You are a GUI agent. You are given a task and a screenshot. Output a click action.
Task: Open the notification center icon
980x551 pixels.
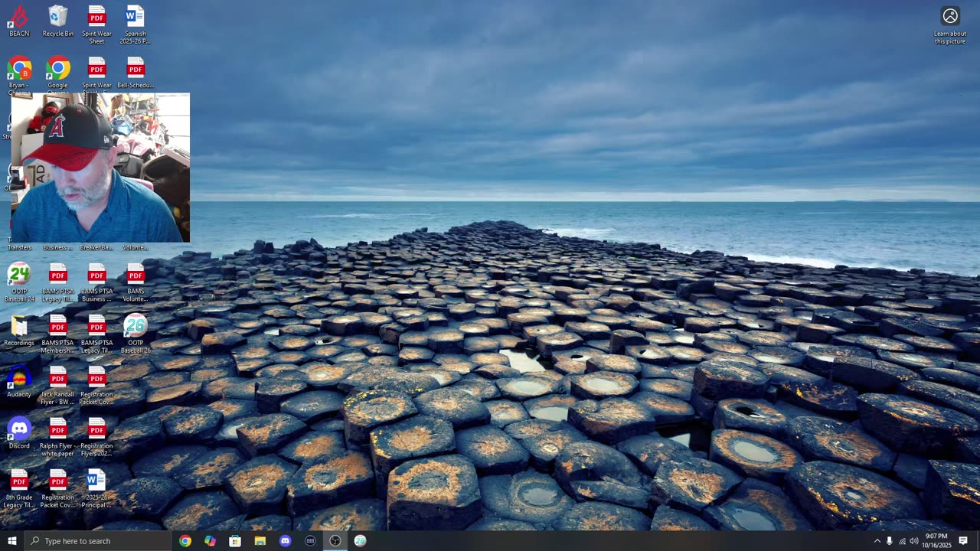tap(963, 541)
